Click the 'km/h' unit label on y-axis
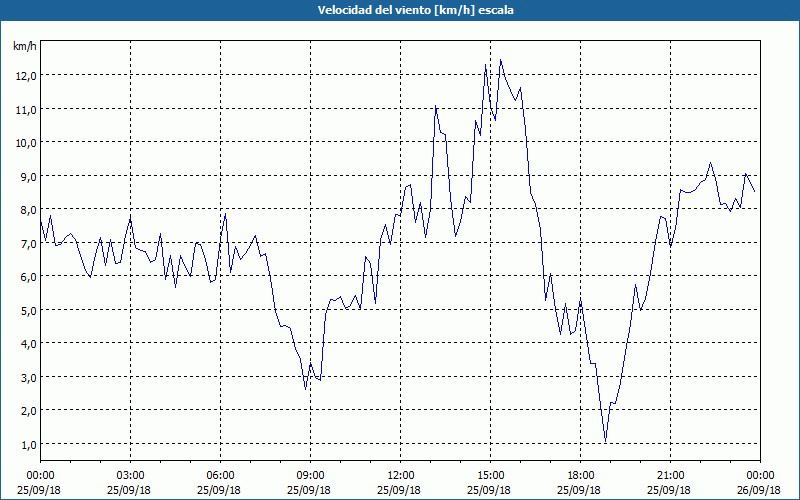Image resolution: width=800 pixels, height=500 pixels. pyautogui.click(x=24, y=46)
